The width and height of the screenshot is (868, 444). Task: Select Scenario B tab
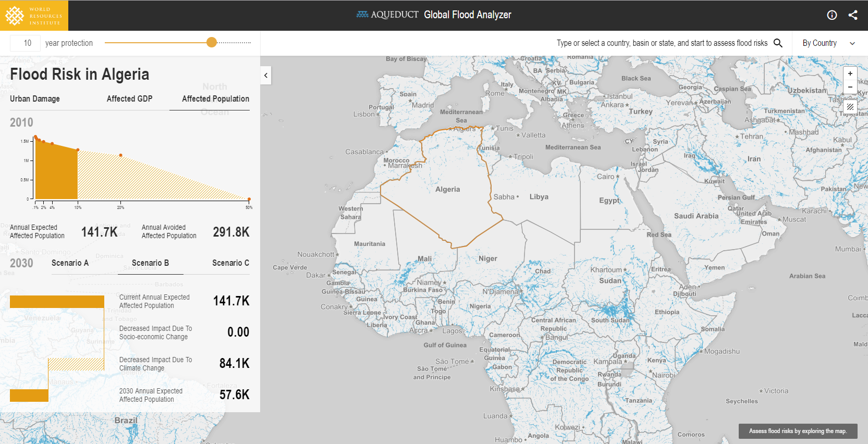pyautogui.click(x=150, y=263)
